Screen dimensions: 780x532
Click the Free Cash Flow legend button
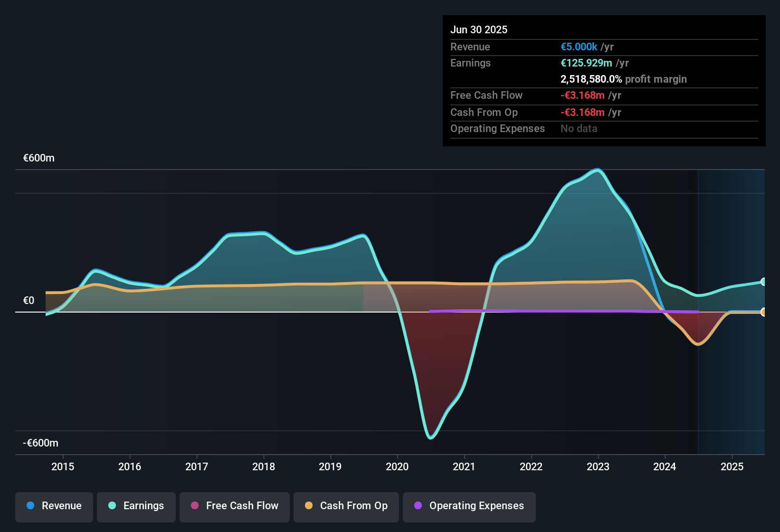(234, 506)
